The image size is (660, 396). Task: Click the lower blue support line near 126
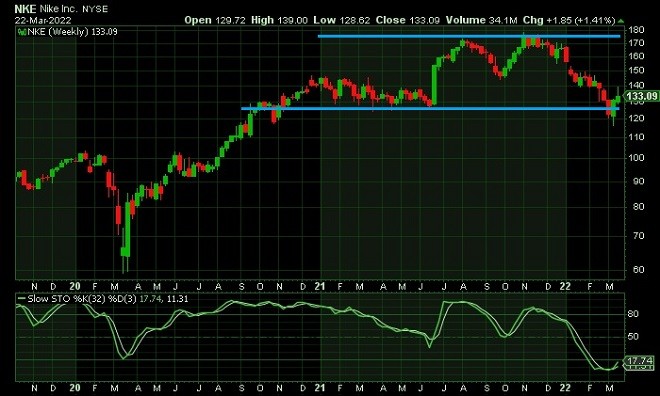pos(430,109)
